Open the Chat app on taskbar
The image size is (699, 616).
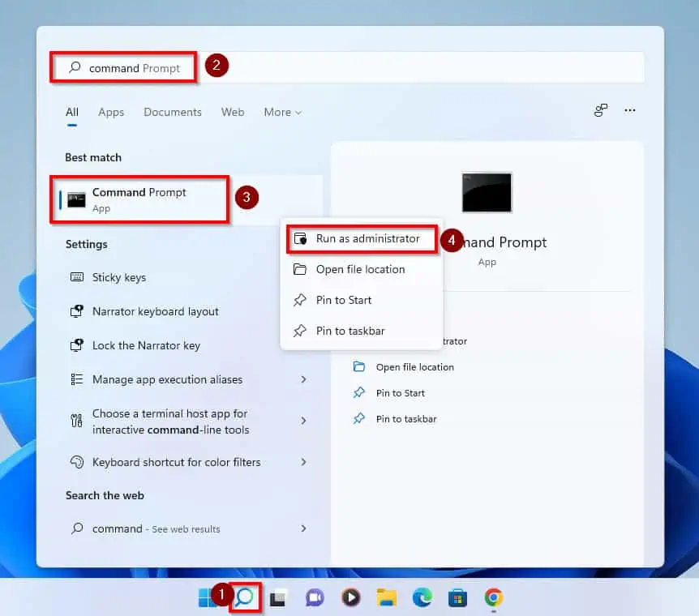pyautogui.click(x=315, y=597)
